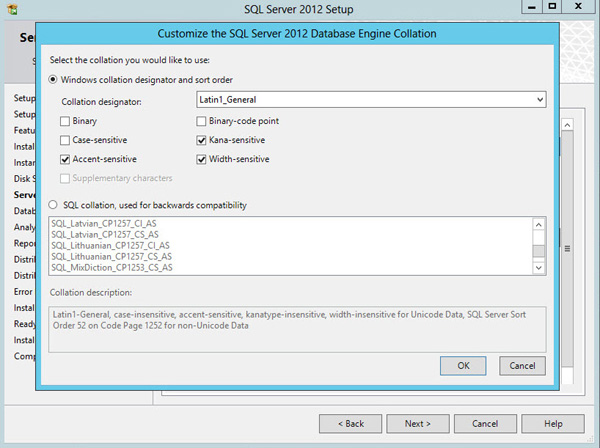This screenshot has width=600, height=448.
Task: Click the Back button in Setup window
Action: tap(351, 424)
